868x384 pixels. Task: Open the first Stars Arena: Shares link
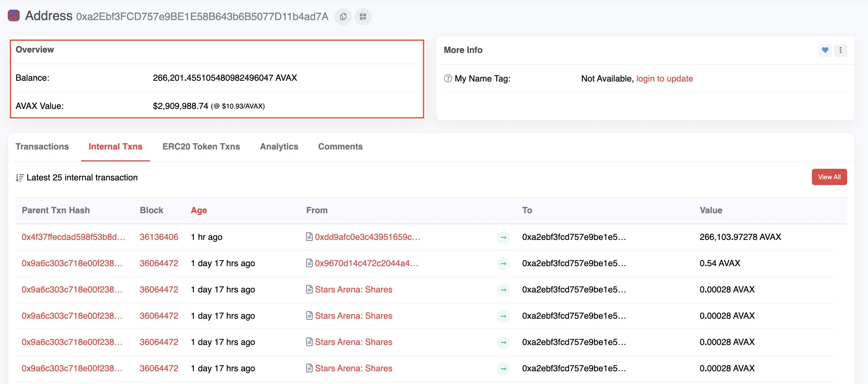(x=354, y=289)
